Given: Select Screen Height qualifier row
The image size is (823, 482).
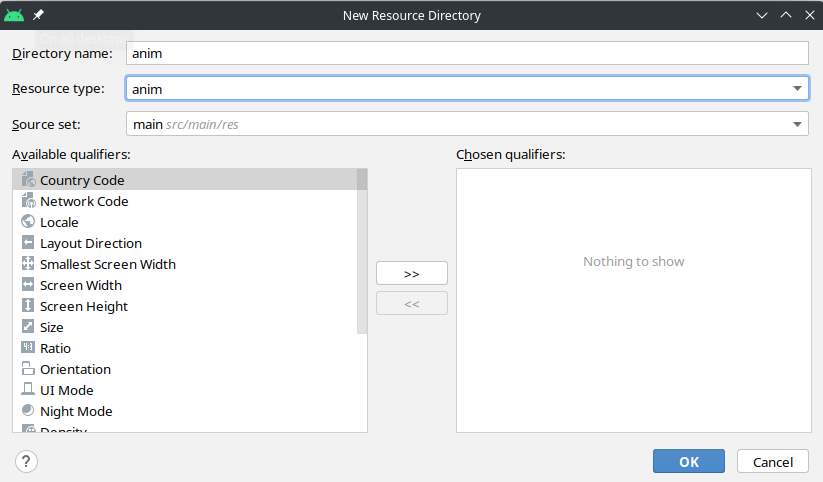Looking at the screenshot, I should pos(185,306).
